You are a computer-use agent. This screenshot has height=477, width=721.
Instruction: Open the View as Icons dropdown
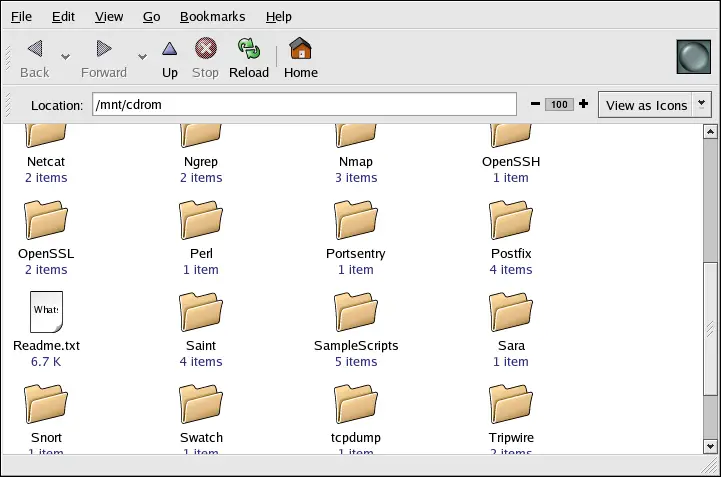[x=654, y=105]
